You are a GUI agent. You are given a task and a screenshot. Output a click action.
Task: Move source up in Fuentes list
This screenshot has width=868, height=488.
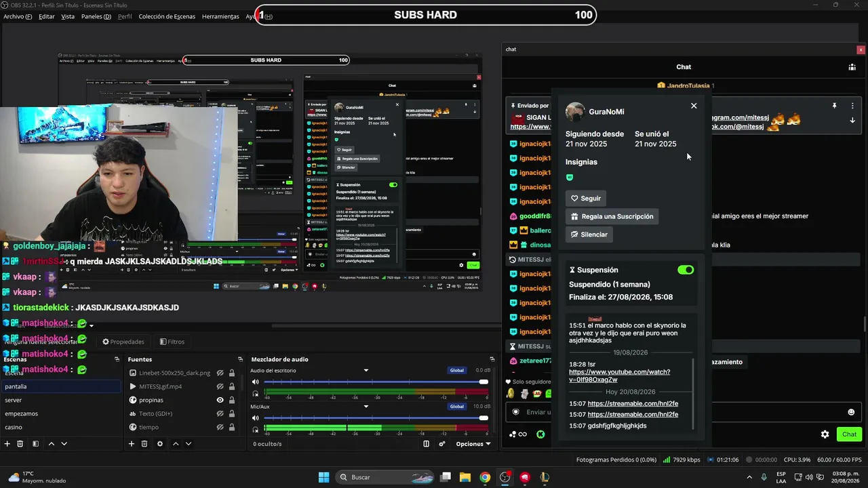[176, 444]
